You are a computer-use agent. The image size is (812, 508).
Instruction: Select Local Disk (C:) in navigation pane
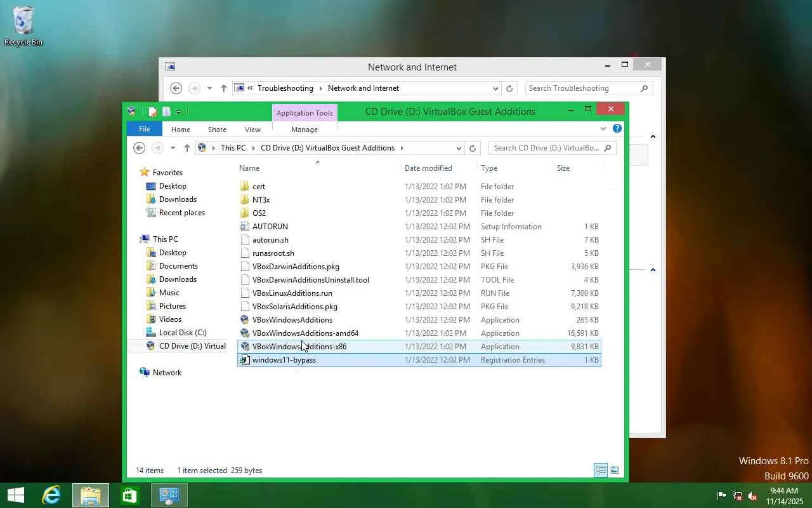pos(183,333)
